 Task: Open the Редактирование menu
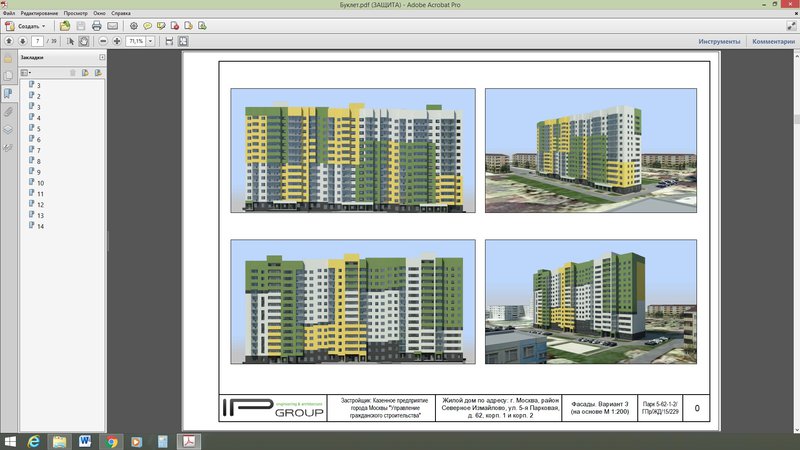tap(39, 13)
